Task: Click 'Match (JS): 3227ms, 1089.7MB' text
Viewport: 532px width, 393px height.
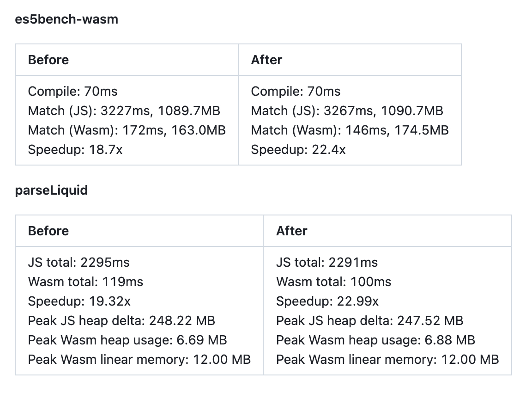Action: (x=124, y=111)
